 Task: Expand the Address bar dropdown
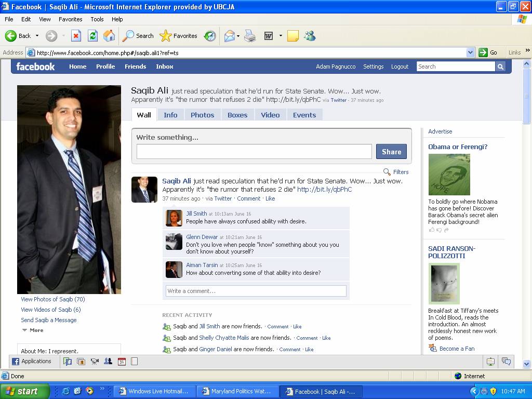click(470, 52)
